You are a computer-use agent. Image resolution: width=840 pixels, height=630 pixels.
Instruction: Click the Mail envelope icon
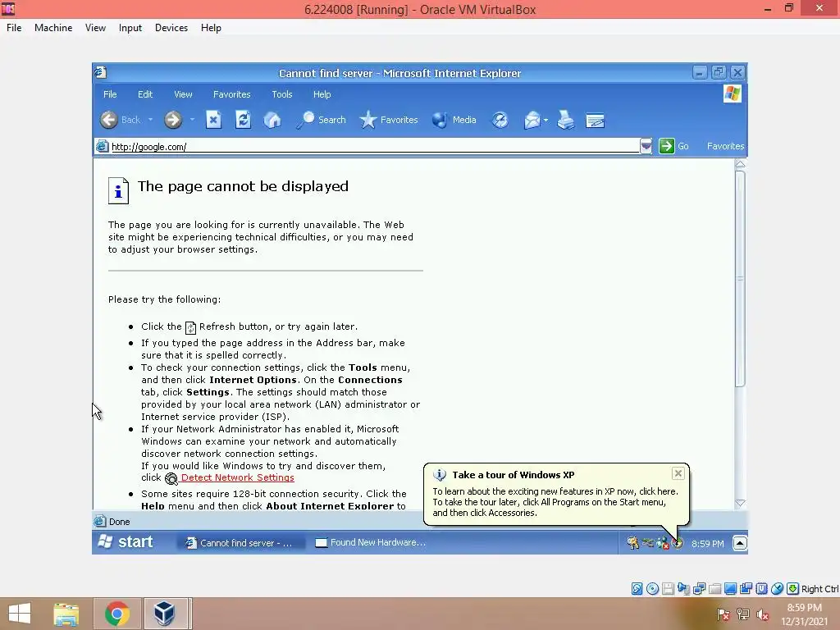click(532, 120)
